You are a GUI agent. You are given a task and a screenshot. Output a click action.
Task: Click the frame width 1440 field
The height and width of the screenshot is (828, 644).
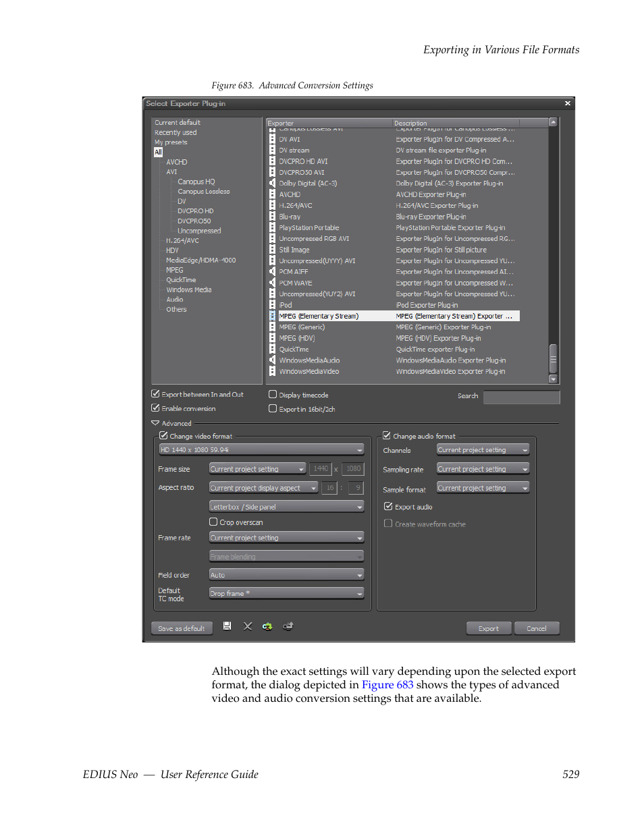(x=321, y=468)
